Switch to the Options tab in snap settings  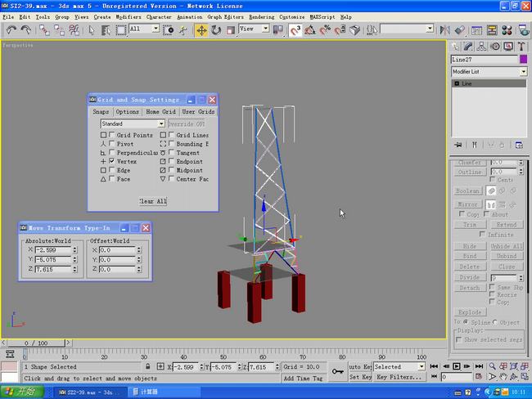click(x=127, y=111)
